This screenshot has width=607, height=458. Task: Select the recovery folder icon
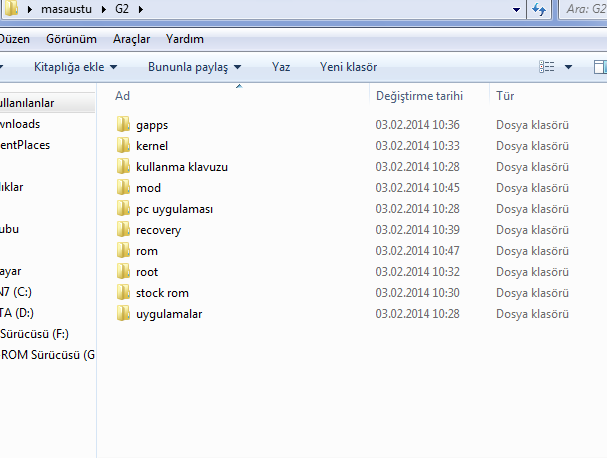[123, 229]
